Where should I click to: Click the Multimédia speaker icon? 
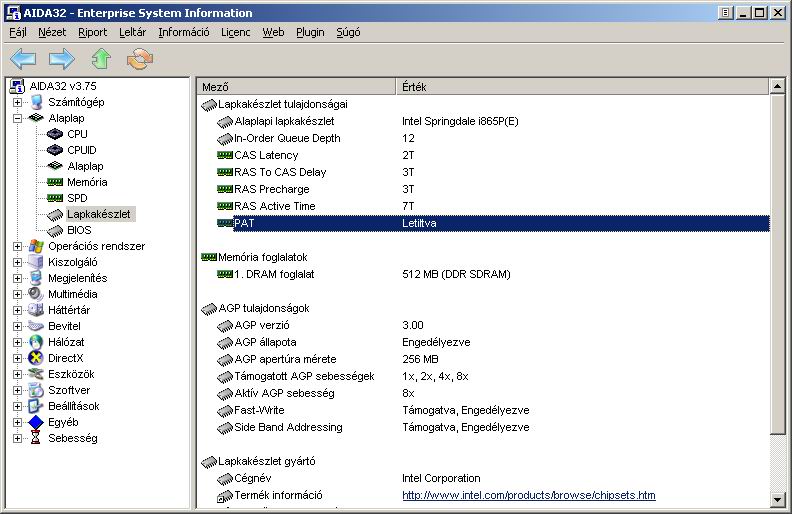[x=36, y=294]
